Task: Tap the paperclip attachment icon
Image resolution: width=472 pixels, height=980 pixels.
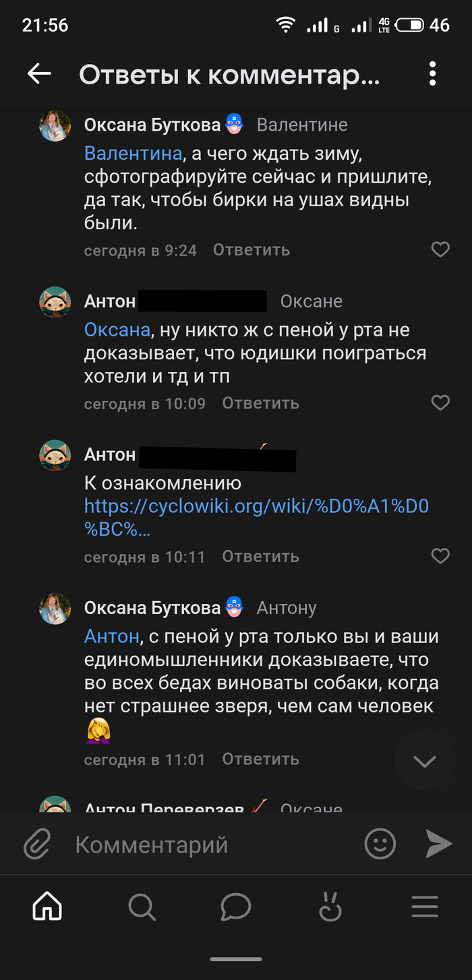Action: [38, 844]
